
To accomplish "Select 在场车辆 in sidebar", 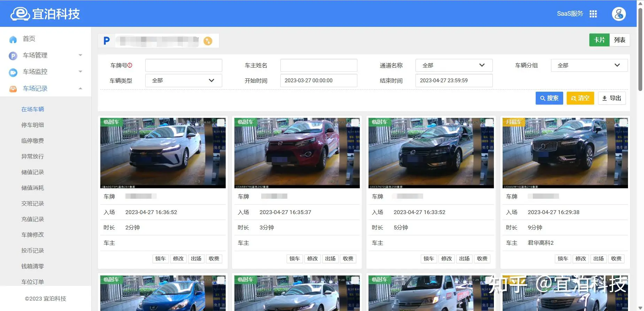I will point(33,109).
